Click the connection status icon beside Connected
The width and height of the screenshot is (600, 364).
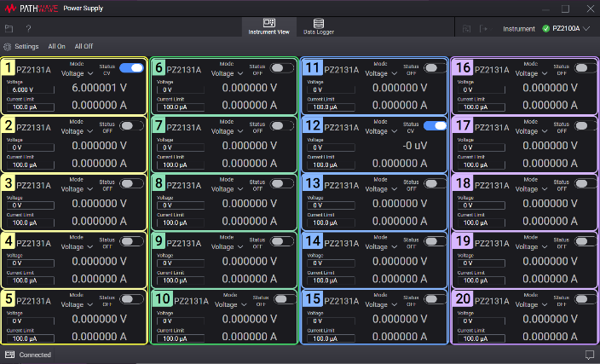pyautogui.click(x=9, y=355)
